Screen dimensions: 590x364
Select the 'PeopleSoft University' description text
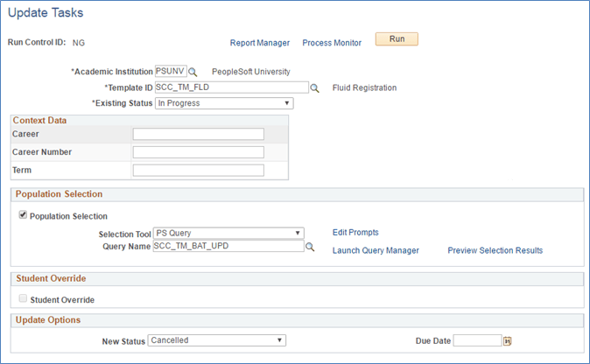(x=251, y=72)
